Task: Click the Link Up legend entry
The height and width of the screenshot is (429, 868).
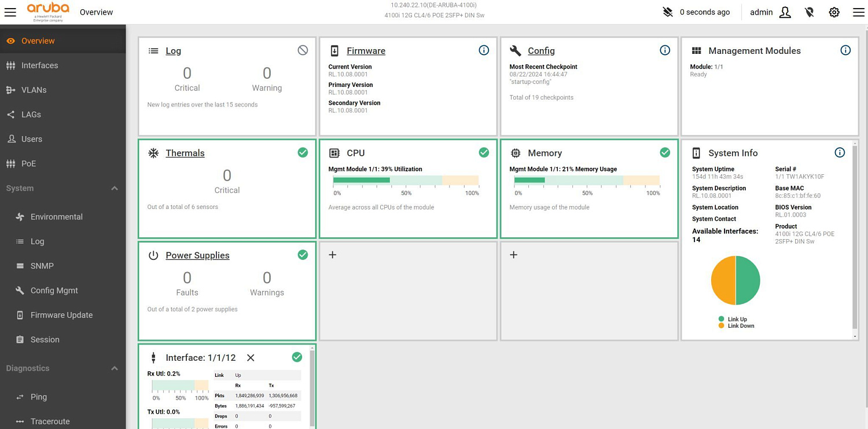Action: pyautogui.click(x=733, y=319)
